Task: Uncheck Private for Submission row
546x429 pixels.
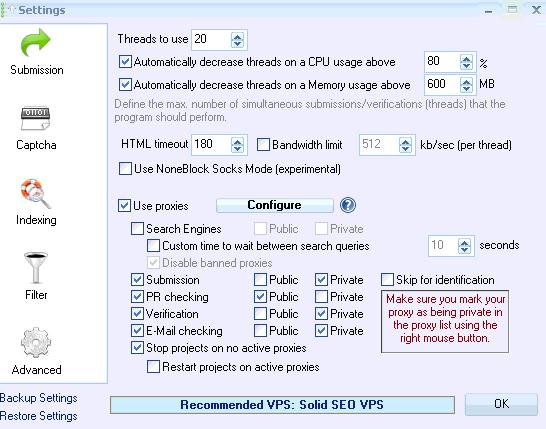Action: (321, 279)
